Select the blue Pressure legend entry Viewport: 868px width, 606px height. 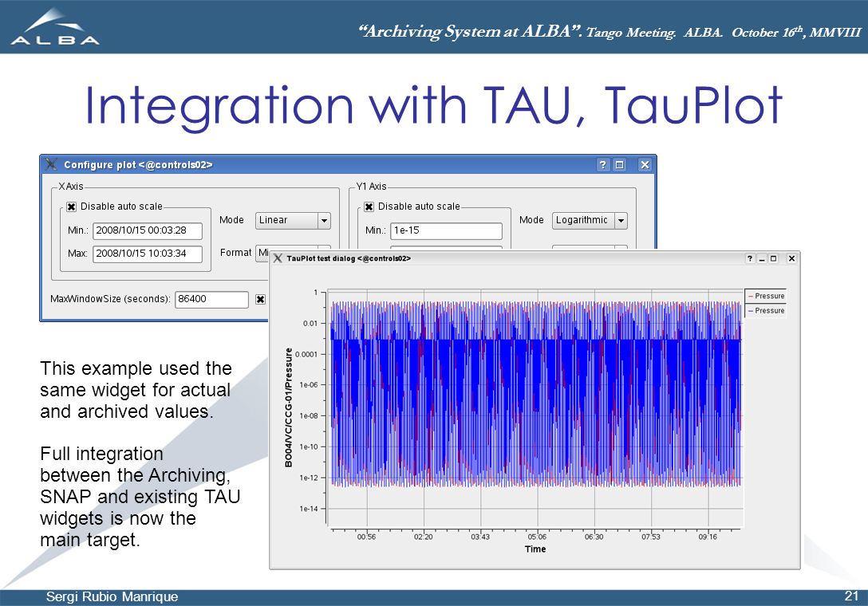(x=766, y=310)
